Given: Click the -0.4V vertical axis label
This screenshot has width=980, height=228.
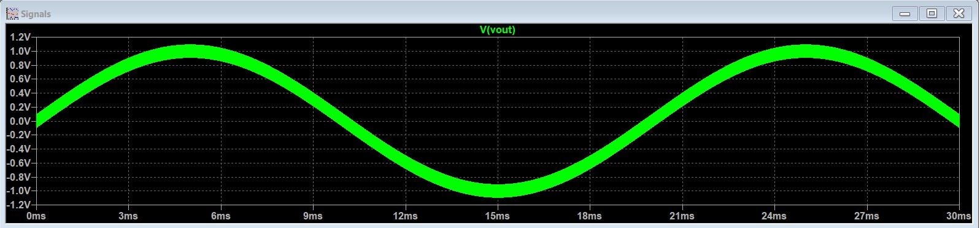Looking at the screenshot, I should 19,149.
